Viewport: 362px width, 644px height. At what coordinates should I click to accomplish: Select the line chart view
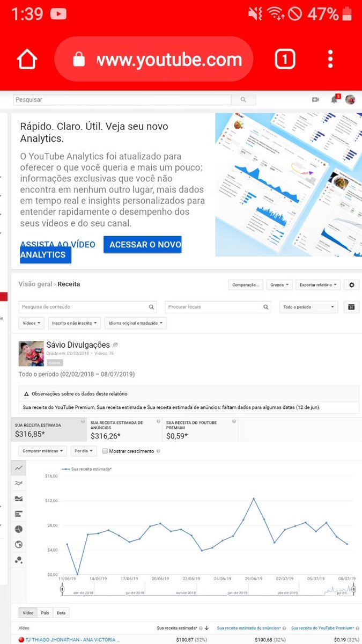click(19, 468)
